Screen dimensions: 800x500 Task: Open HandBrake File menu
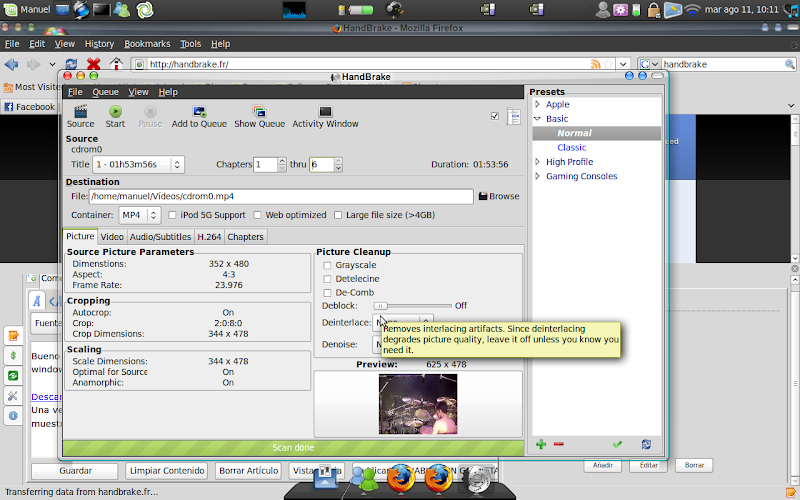coord(75,92)
